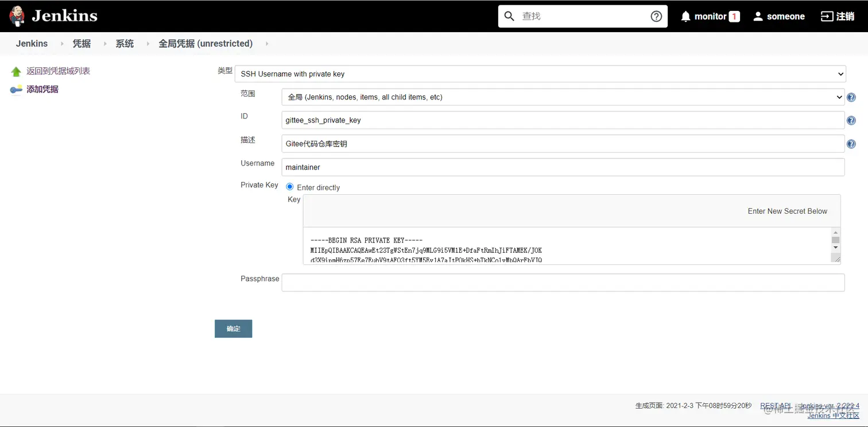Expand the breadcrumb arrow after 系统

pos(148,44)
